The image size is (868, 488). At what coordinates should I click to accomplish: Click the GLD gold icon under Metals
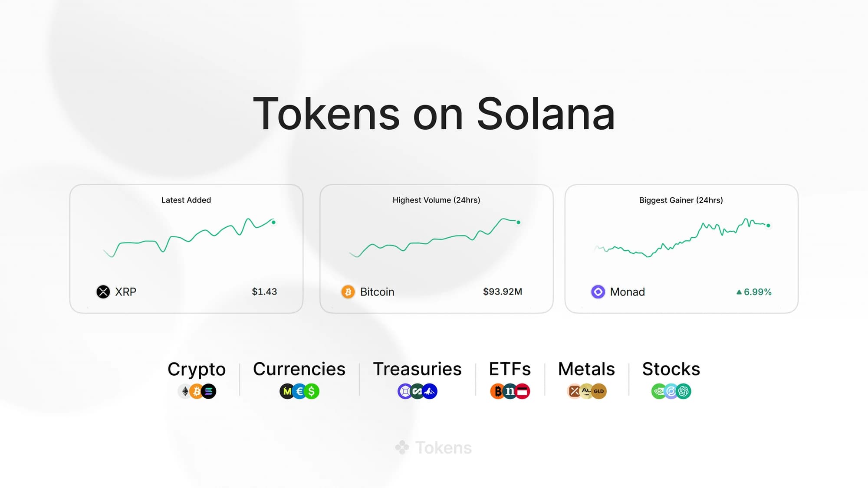point(599,391)
